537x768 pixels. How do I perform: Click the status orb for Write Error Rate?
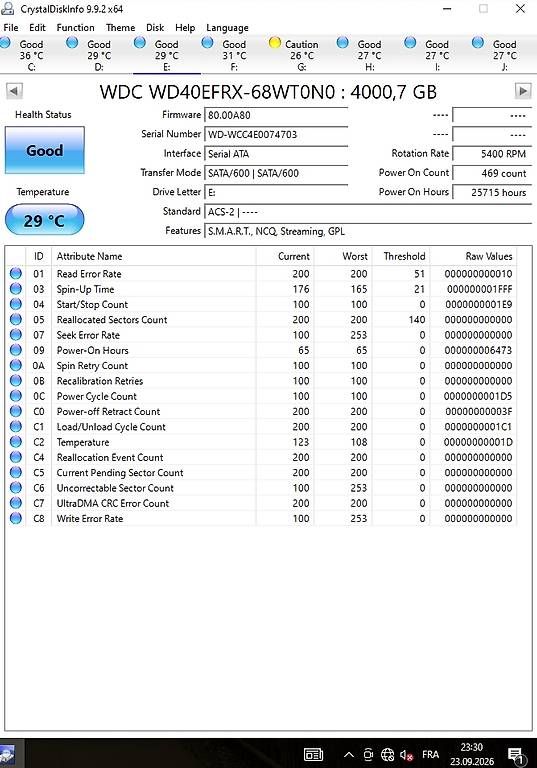point(16,518)
